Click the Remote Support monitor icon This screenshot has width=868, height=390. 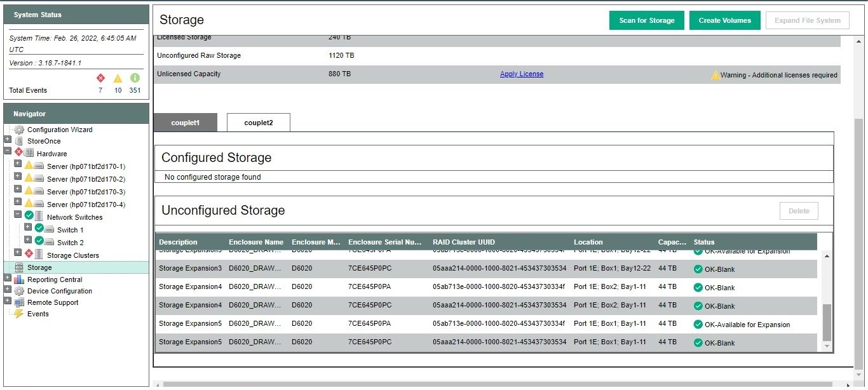point(19,302)
